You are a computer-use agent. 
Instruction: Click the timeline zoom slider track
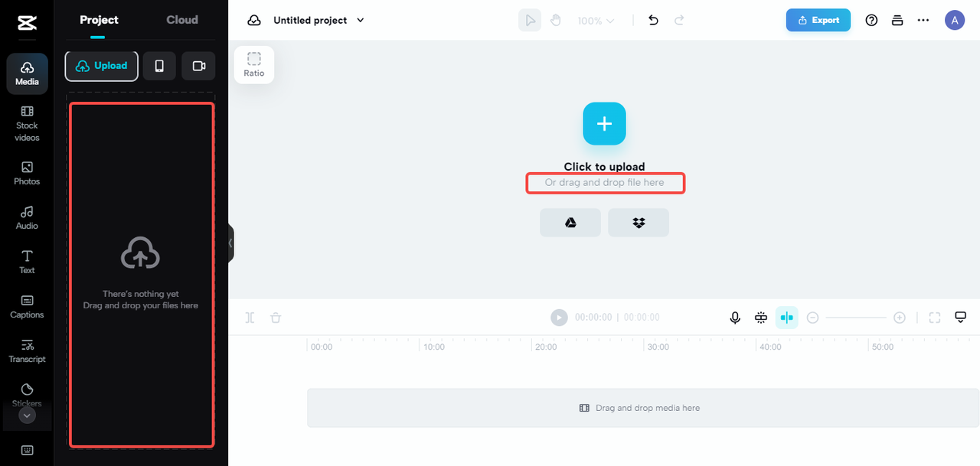pyautogui.click(x=856, y=318)
